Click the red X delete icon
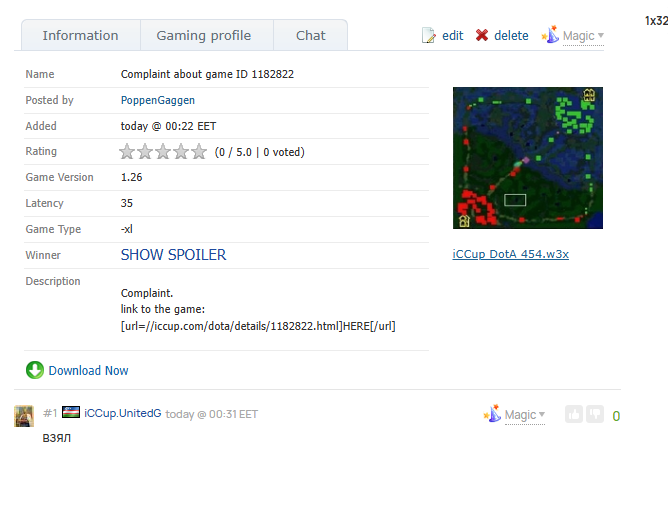 [482, 35]
